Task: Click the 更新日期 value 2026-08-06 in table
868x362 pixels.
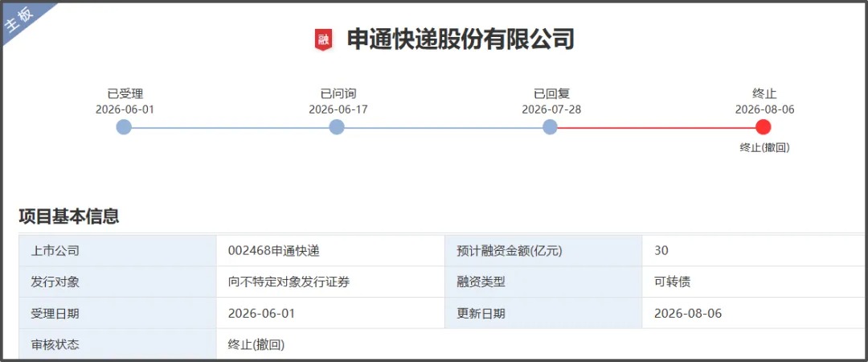Action: click(x=688, y=313)
